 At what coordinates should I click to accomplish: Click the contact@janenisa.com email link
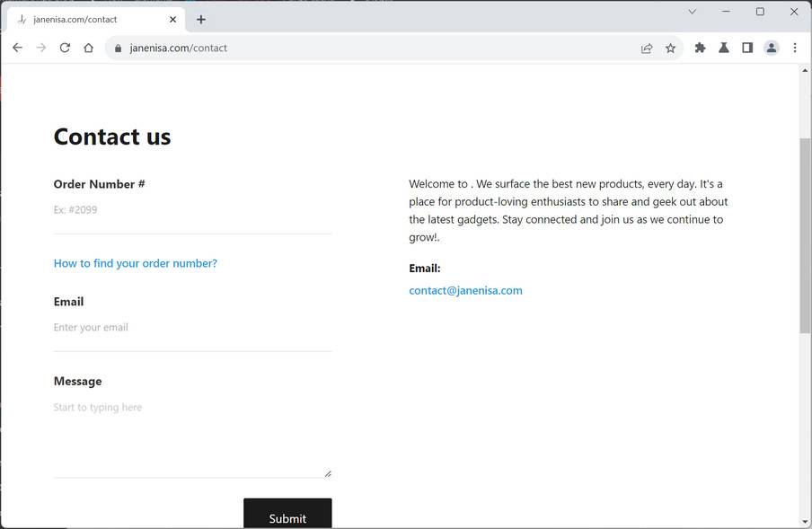465,290
